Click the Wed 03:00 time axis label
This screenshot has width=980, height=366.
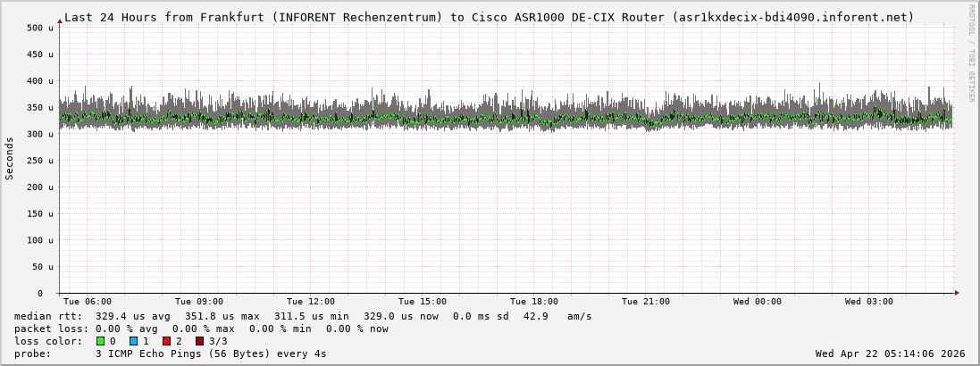click(x=869, y=302)
